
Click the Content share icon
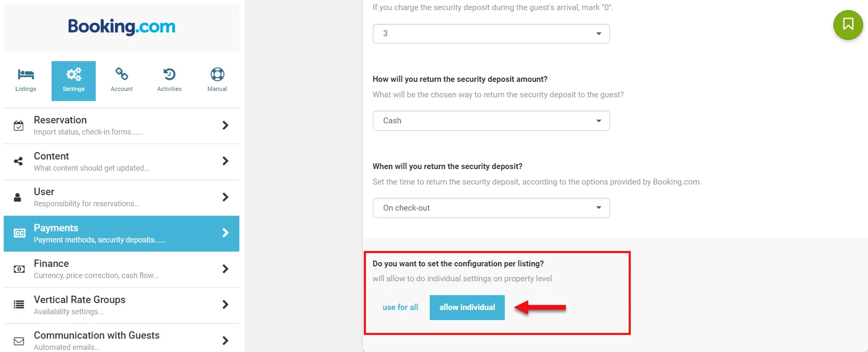19,161
